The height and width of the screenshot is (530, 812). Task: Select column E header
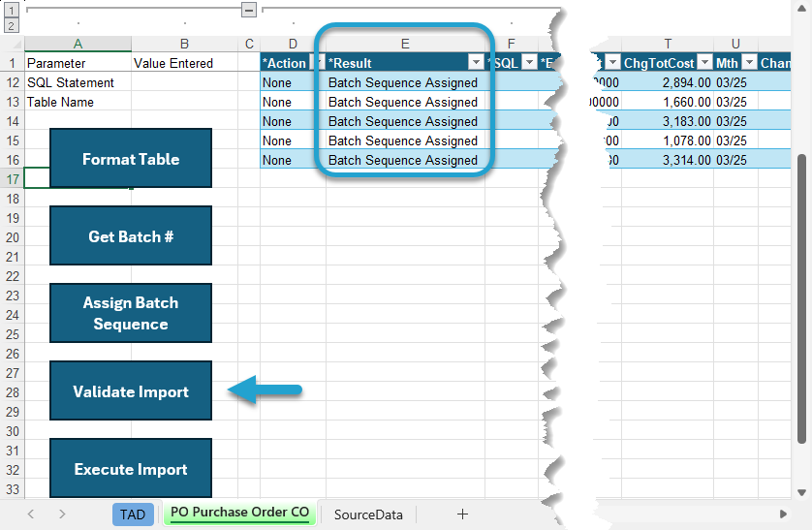(x=405, y=44)
